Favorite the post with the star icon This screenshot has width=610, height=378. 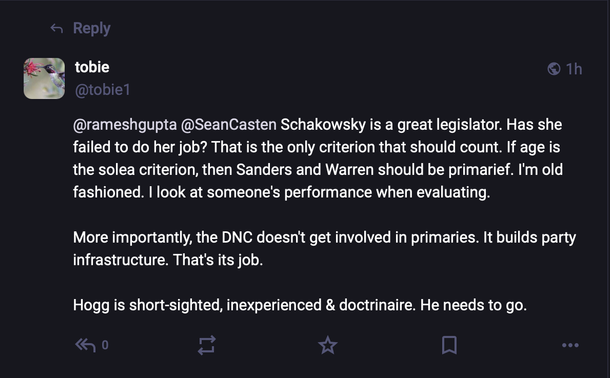click(328, 345)
